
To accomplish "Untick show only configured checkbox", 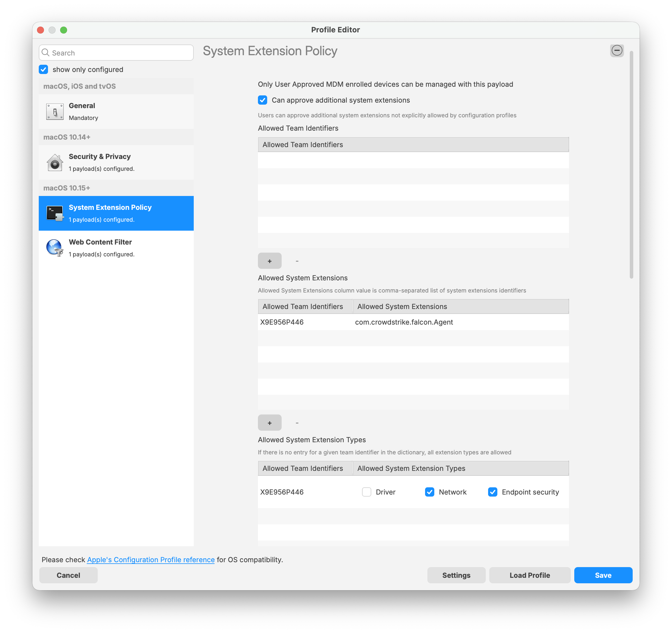I will coord(44,70).
